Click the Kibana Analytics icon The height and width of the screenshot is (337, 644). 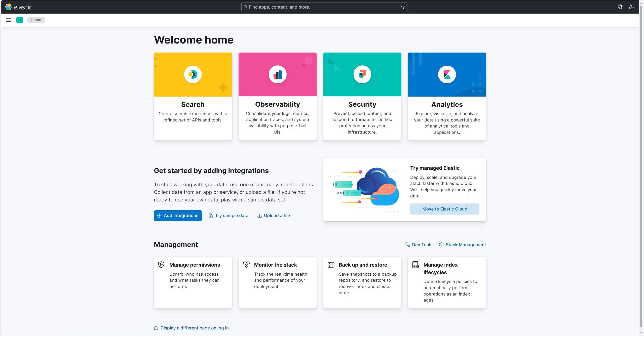447,74
